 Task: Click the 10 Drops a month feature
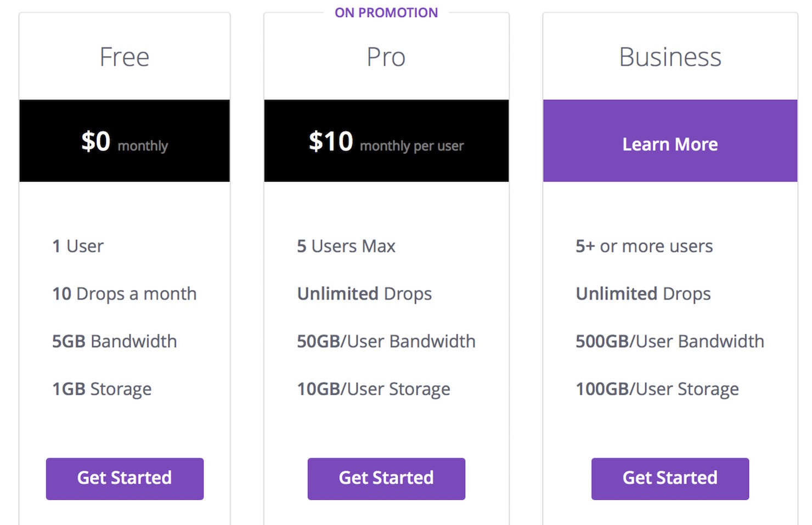pos(125,294)
